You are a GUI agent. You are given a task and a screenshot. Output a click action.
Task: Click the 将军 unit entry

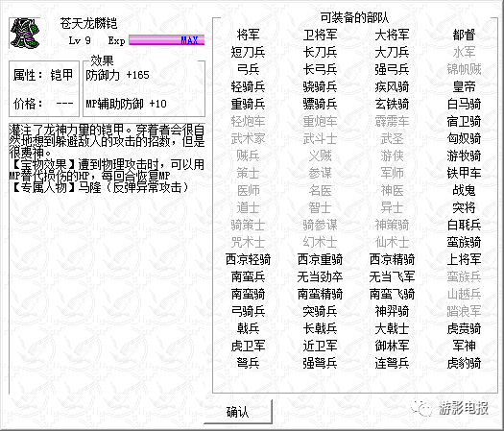click(x=248, y=35)
